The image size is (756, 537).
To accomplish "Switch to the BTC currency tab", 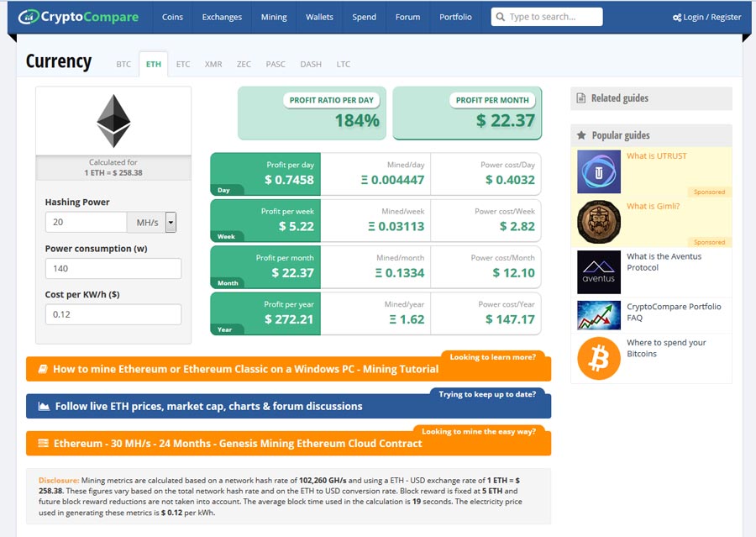I will [x=123, y=64].
